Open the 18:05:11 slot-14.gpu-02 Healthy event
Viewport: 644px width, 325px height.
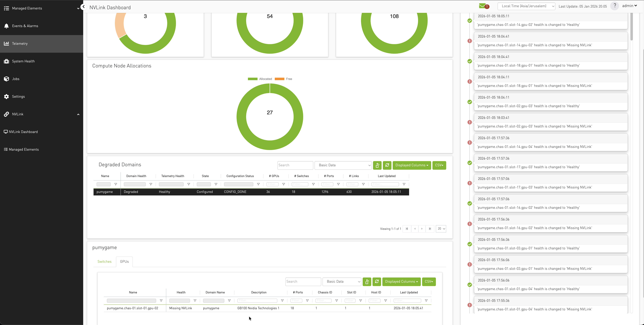pos(551,21)
